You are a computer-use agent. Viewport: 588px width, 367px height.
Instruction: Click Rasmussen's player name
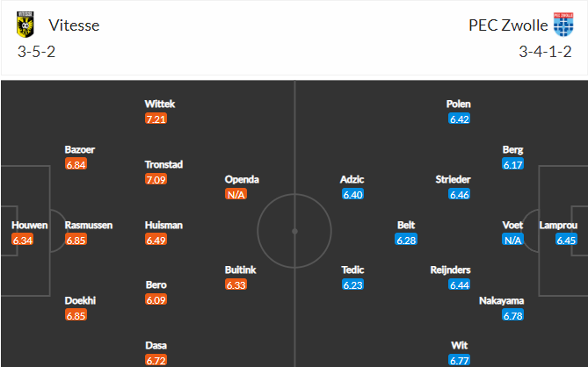coord(88,225)
